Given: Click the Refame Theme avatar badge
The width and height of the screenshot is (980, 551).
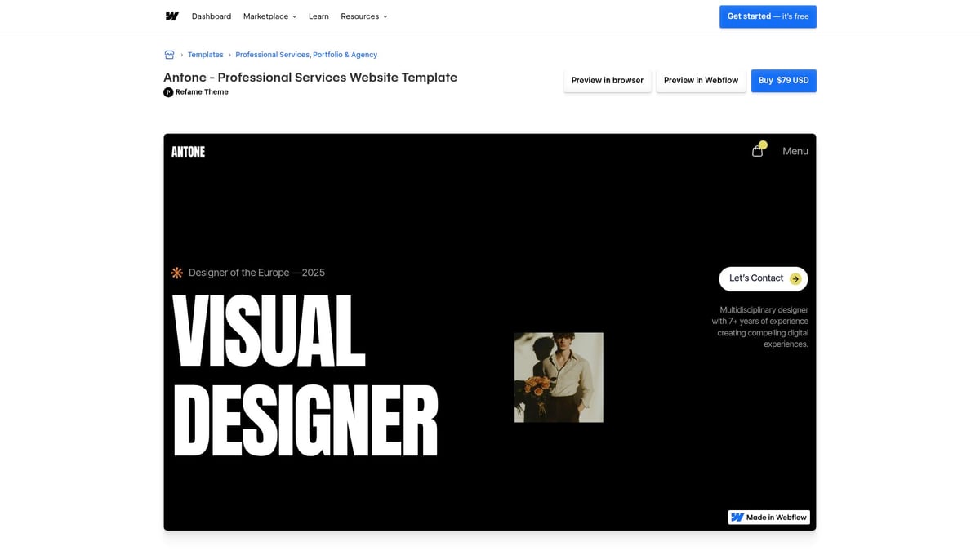Looking at the screenshot, I should [169, 91].
